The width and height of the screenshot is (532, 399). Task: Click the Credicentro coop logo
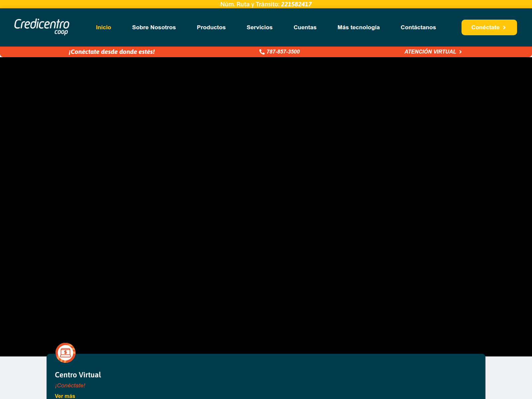42,27
